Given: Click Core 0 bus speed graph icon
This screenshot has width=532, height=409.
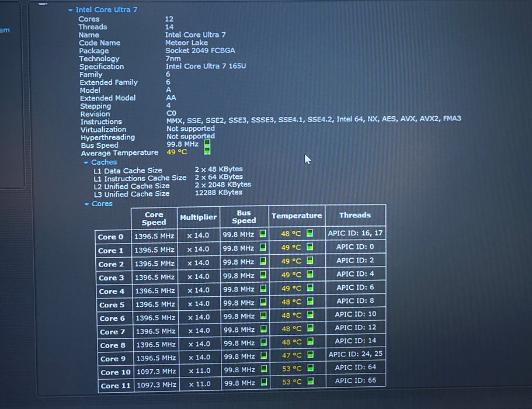Looking at the screenshot, I should tap(263, 234).
